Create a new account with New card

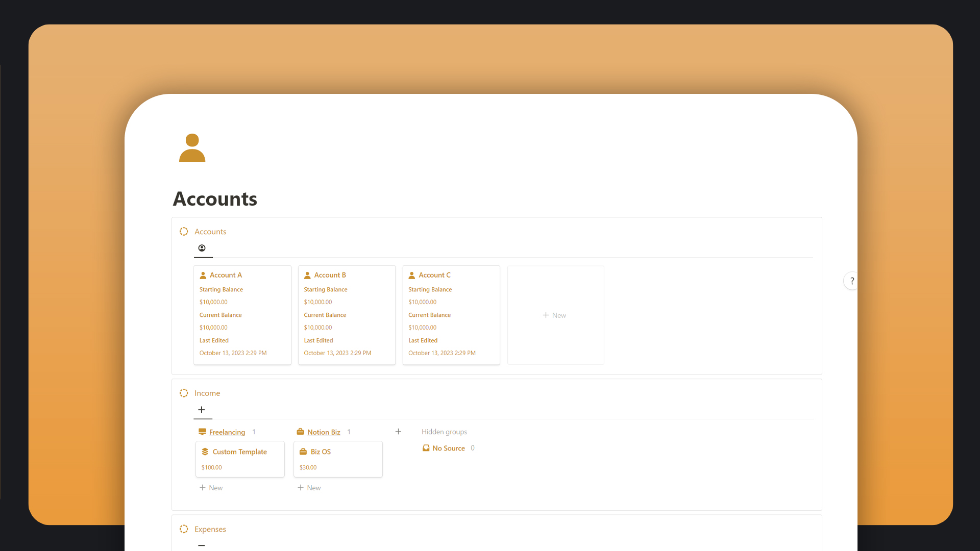(x=555, y=315)
